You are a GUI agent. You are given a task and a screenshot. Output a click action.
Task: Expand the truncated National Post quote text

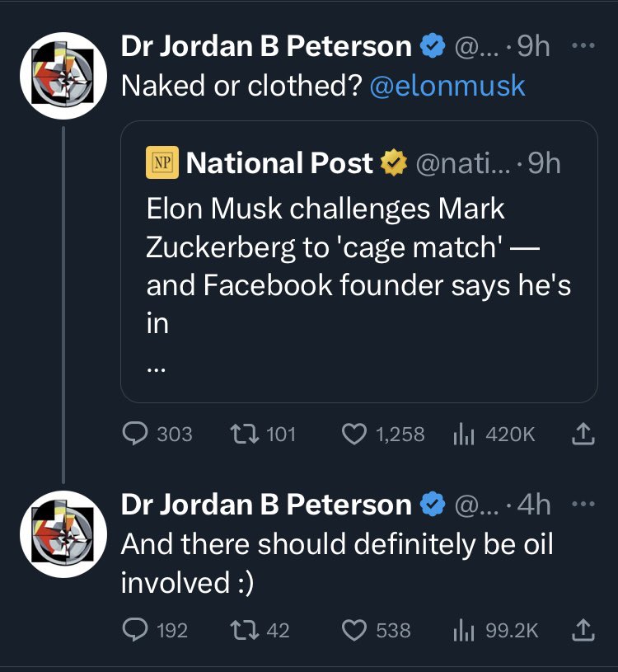[156, 368]
